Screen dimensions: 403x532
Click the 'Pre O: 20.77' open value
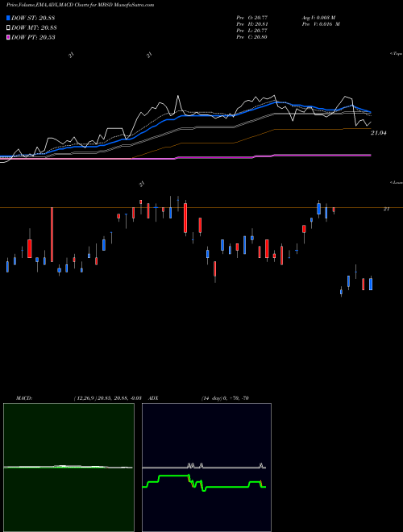click(x=251, y=17)
